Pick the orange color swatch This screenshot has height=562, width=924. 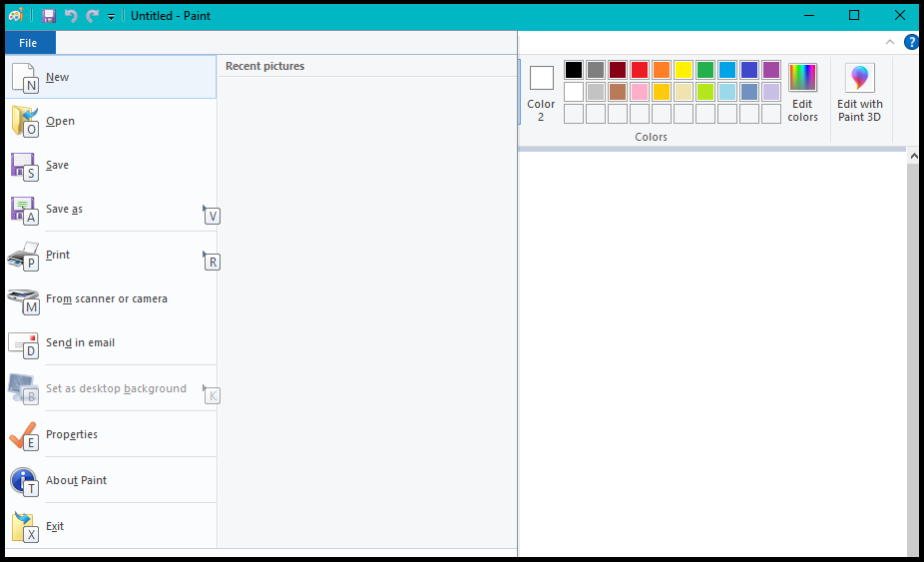(x=662, y=70)
